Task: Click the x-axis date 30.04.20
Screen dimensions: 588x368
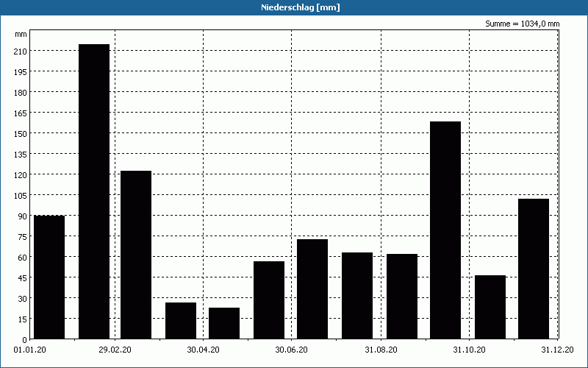Action: point(204,350)
